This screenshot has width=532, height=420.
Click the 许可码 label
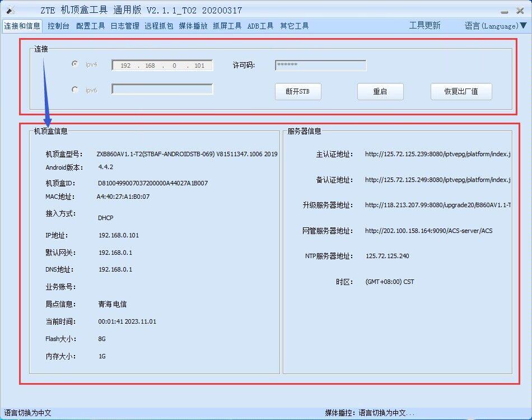tap(244, 65)
